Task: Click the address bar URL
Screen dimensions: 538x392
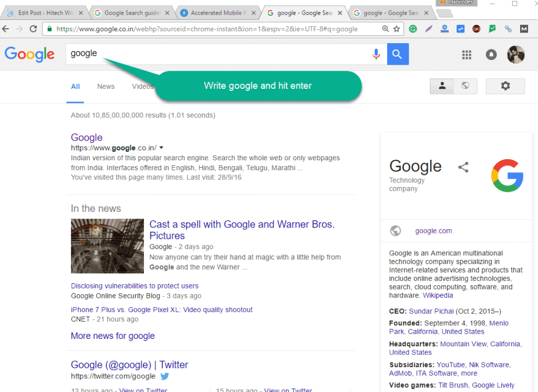Action: point(207,29)
